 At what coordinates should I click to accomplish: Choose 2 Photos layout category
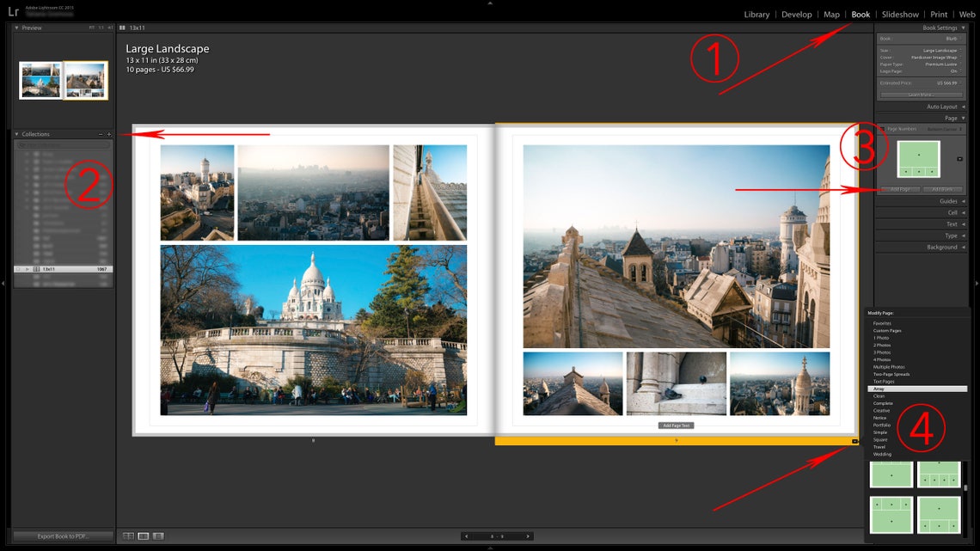pos(882,345)
